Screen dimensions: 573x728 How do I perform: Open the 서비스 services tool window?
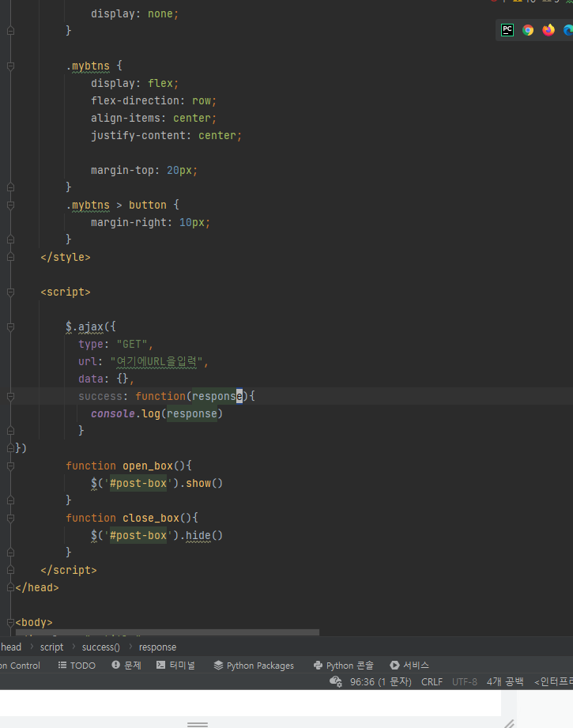coord(409,666)
